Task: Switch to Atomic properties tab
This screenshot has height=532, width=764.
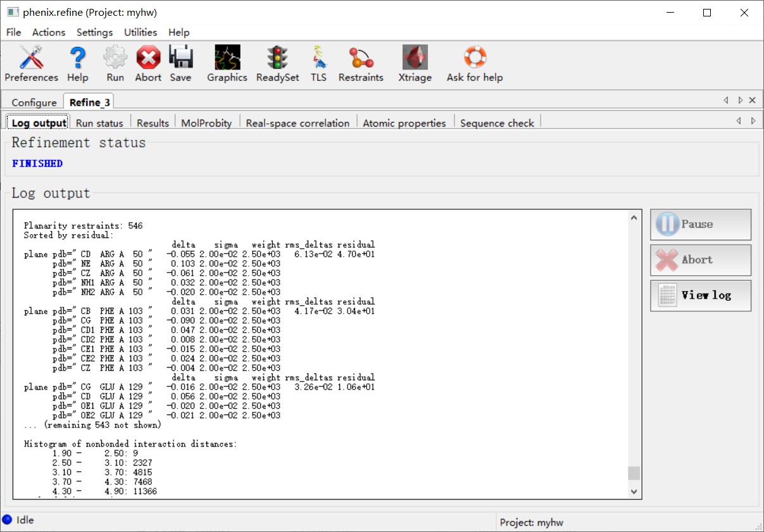Action: coord(404,123)
